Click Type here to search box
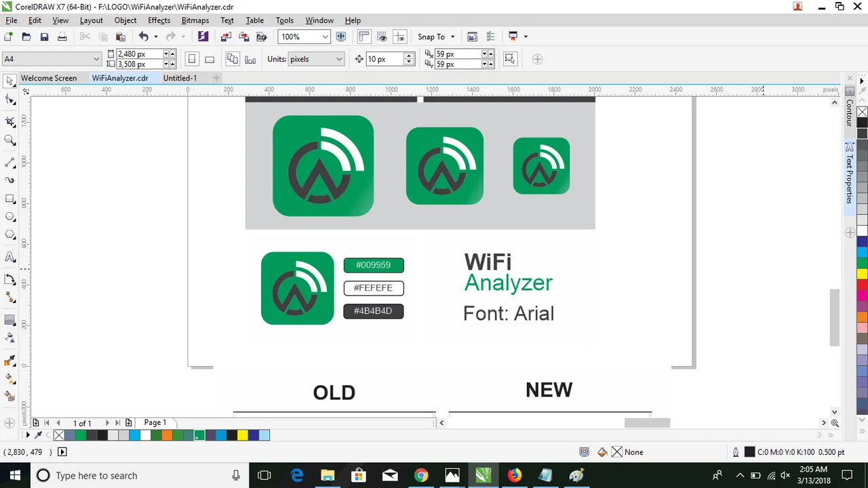This screenshot has width=868, height=488. pyautogui.click(x=138, y=475)
